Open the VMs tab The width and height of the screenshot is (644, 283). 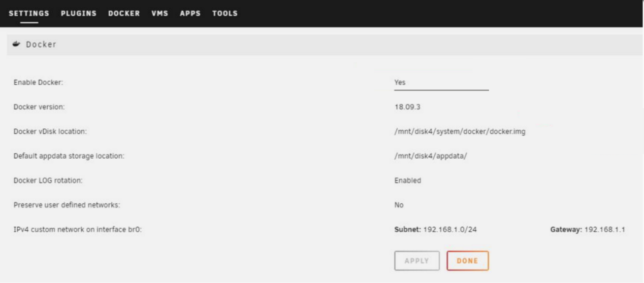159,13
